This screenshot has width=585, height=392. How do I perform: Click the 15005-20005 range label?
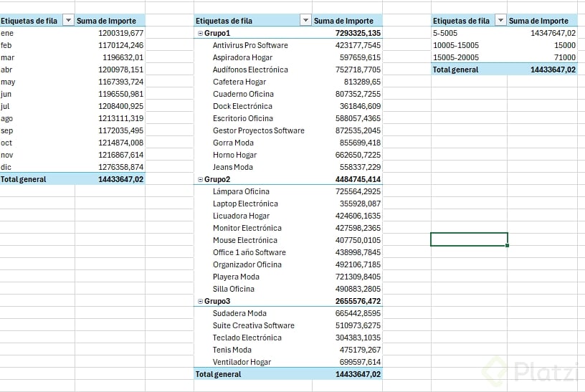pyautogui.click(x=456, y=57)
